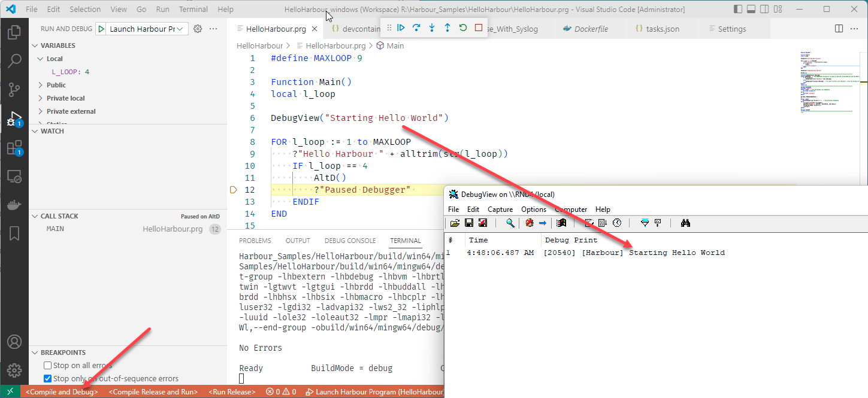
Task: Open Source Control in activity bar
Action: point(14,90)
